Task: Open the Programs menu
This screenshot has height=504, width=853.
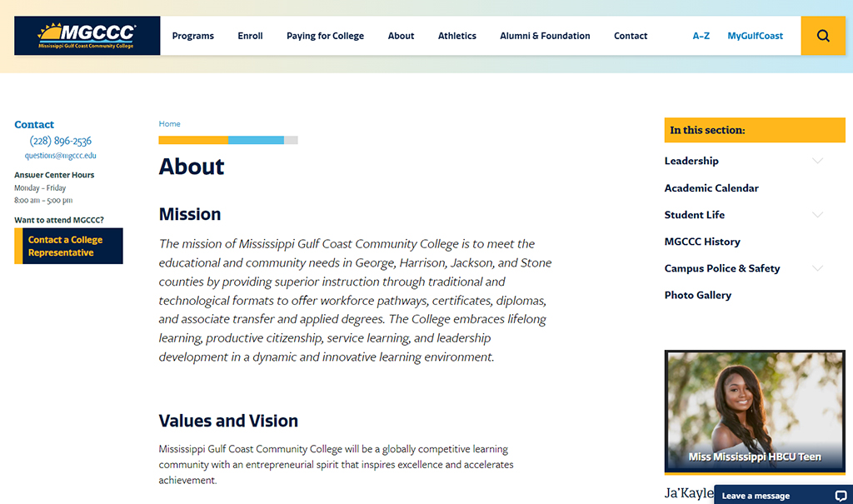Action: (x=192, y=36)
